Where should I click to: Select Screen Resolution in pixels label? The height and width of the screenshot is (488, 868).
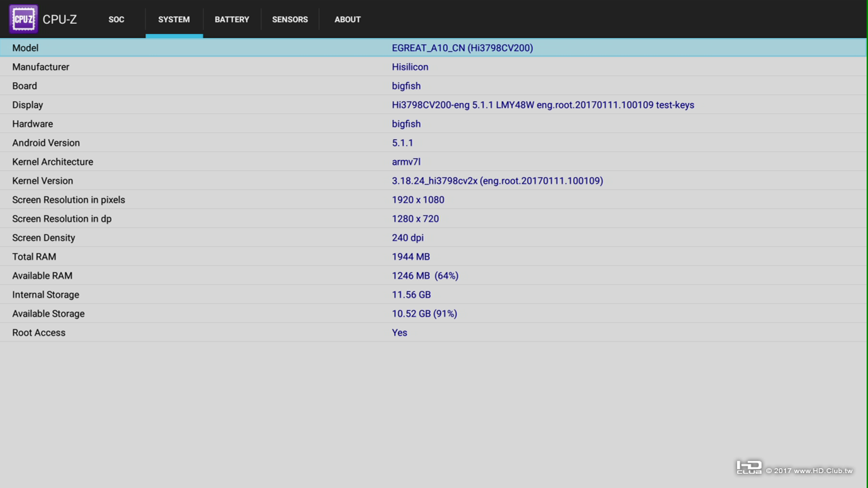coord(68,200)
